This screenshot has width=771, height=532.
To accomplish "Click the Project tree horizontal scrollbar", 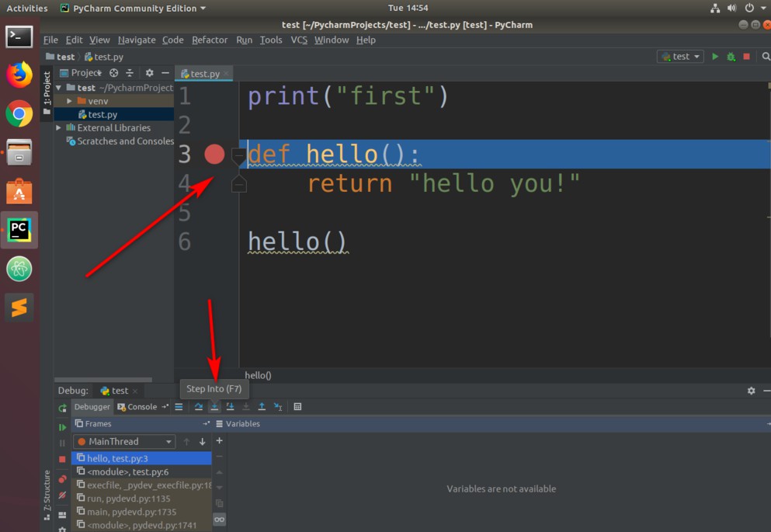I will [103, 380].
